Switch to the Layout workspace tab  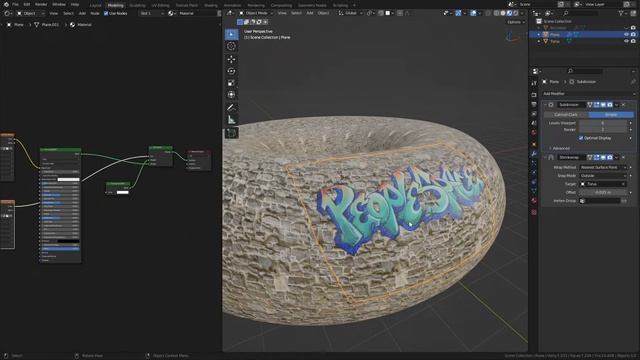95,5
